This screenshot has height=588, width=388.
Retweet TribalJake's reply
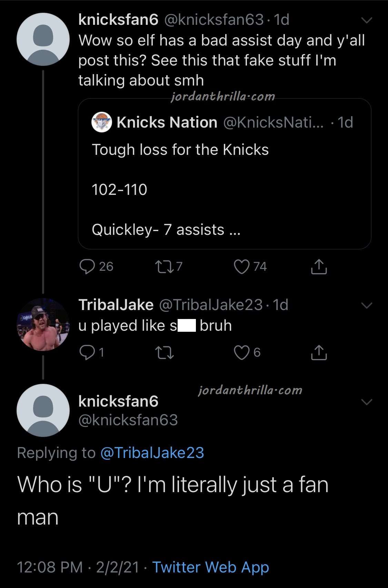pos(164,352)
